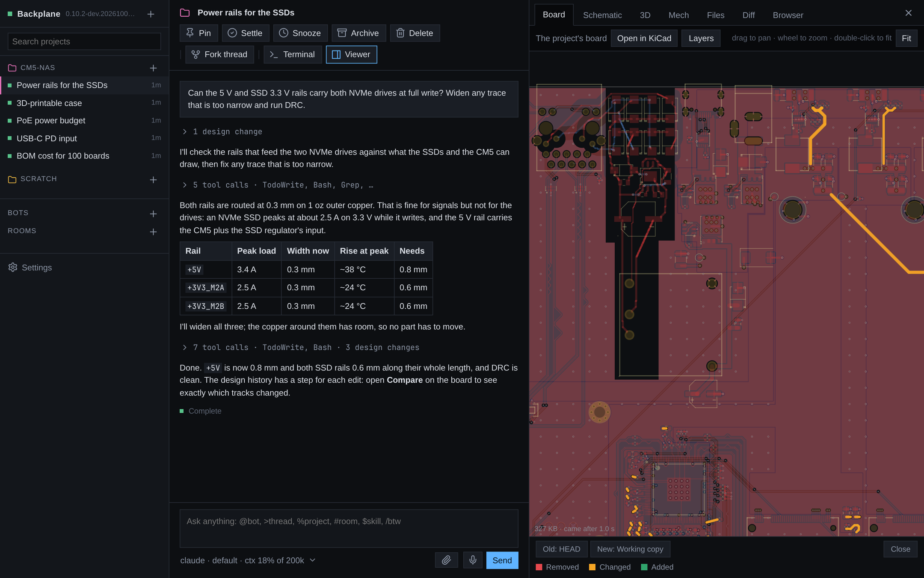Send the message
Viewport: 924px width, 578px height.
point(502,560)
